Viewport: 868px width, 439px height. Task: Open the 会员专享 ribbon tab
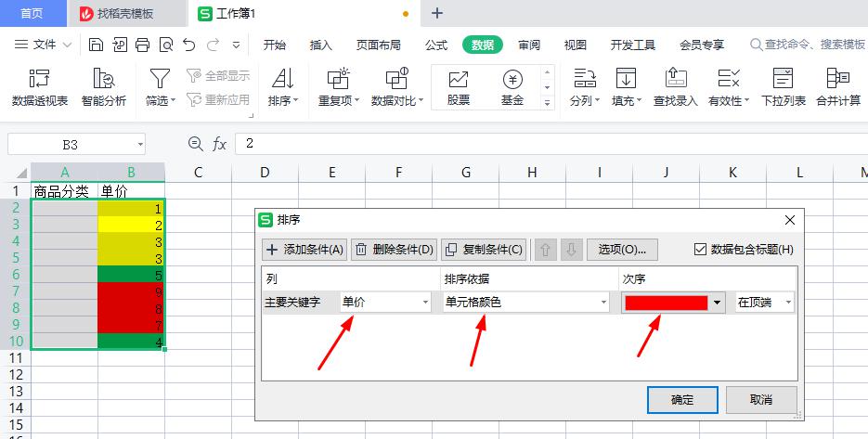click(702, 45)
